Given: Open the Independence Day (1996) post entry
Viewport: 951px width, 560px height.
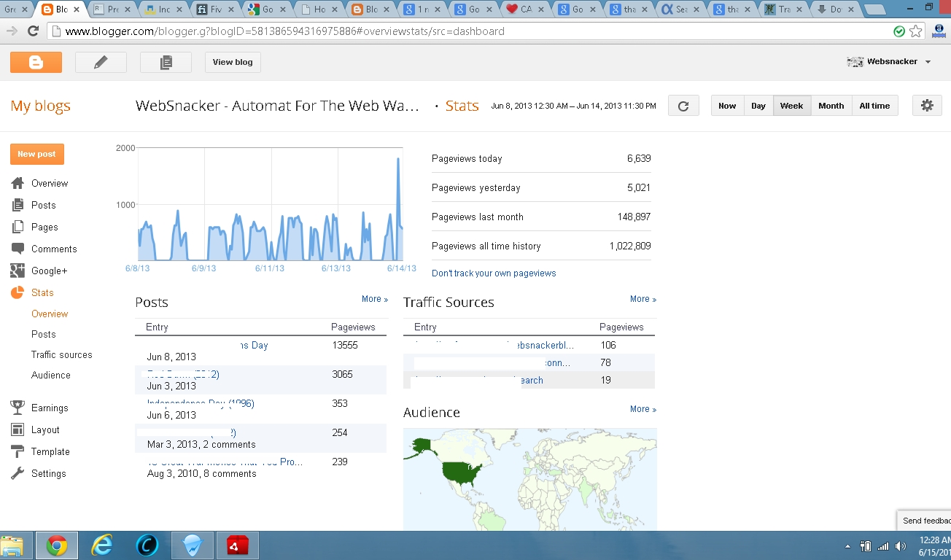Looking at the screenshot, I should pyautogui.click(x=201, y=403).
